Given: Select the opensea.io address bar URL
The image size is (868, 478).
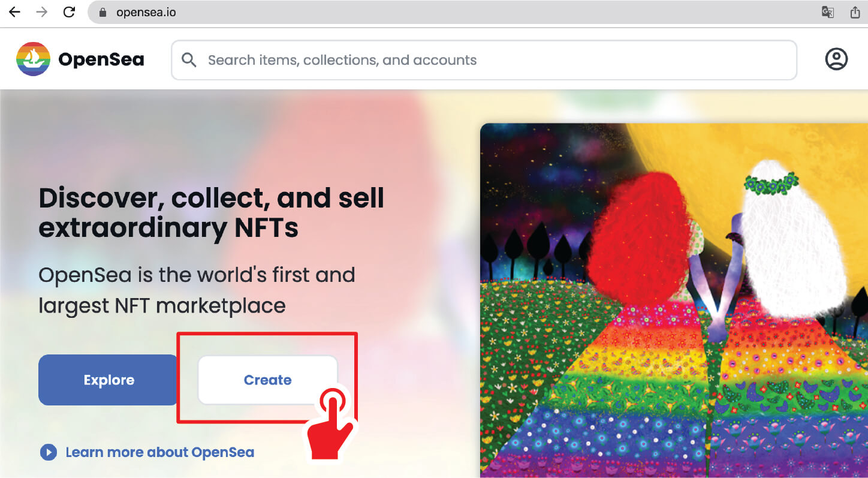Looking at the screenshot, I should pyautogui.click(x=146, y=12).
